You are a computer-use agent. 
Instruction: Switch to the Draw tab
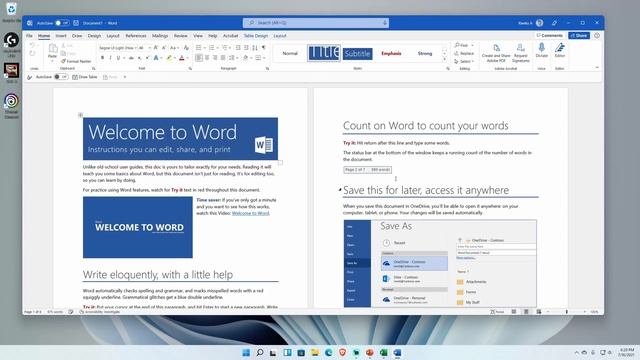pyautogui.click(x=77, y=36)
